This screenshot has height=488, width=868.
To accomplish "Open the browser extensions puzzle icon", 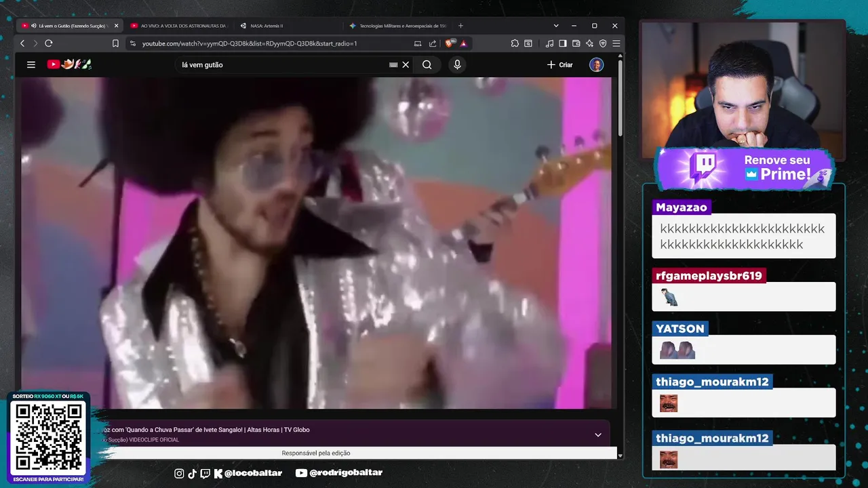I will point(515,43).
